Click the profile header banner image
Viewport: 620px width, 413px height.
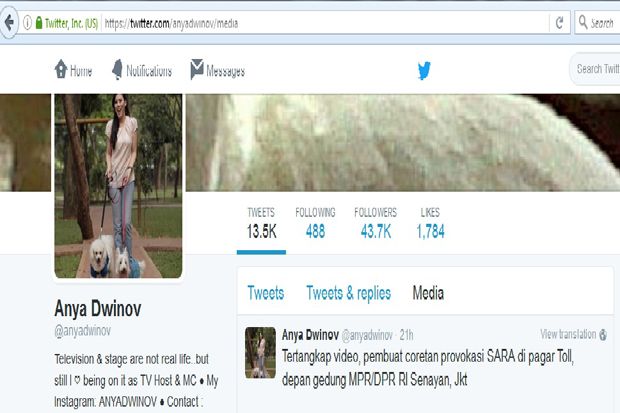coord(403,143)
